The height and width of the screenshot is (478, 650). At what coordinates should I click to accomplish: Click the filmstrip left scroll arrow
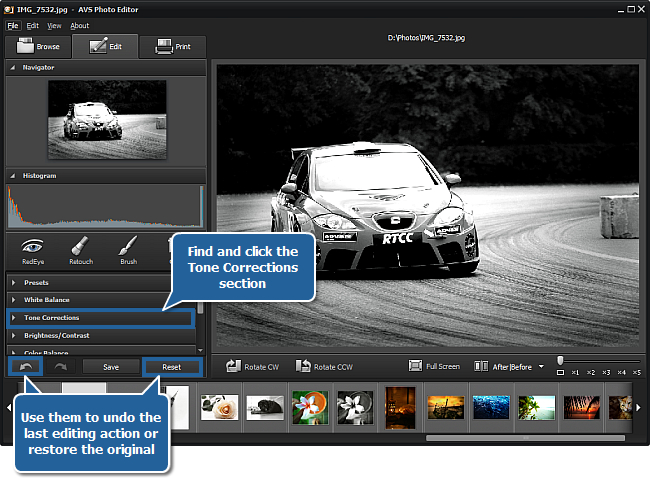[x=9, y=408]
